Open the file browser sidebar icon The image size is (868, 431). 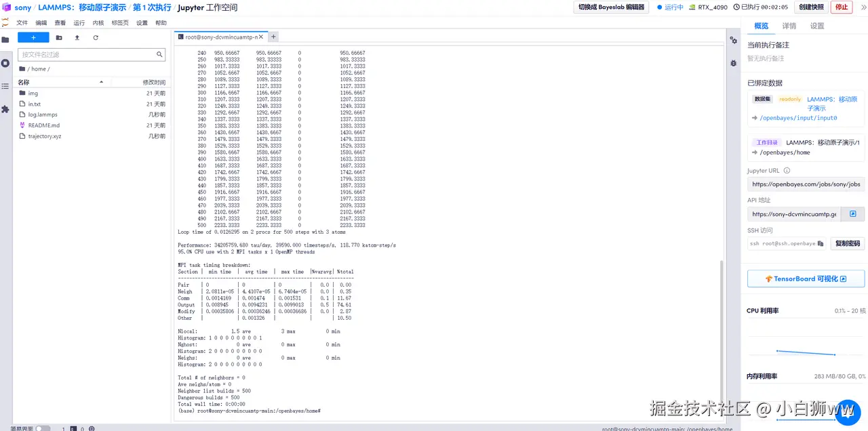click(5, 39)
